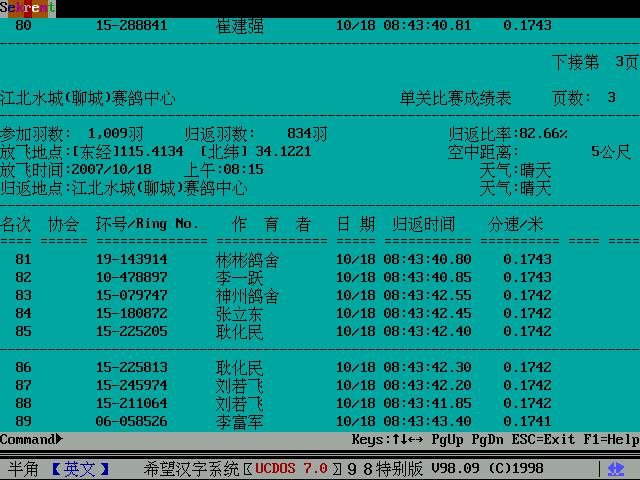640x480 pixels.
Task: Click the colorful Sekrent logo at top-left
Action: pyautogui.click(x=27, y=8)
